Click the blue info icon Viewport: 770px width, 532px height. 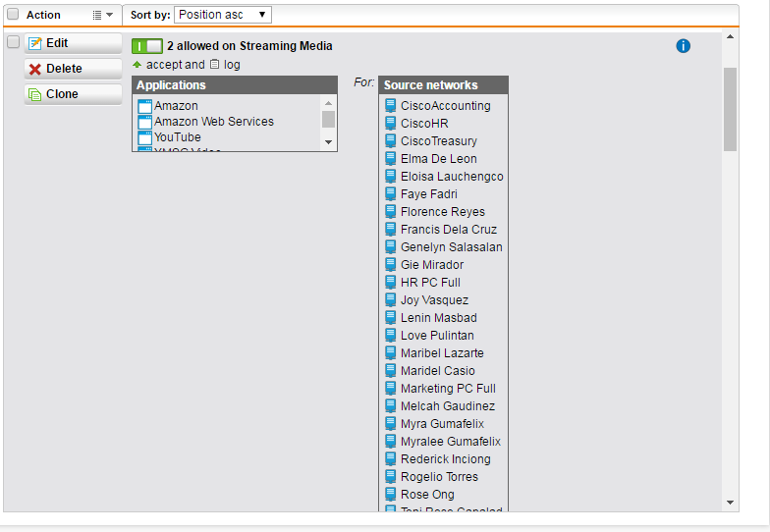[684, 46]
